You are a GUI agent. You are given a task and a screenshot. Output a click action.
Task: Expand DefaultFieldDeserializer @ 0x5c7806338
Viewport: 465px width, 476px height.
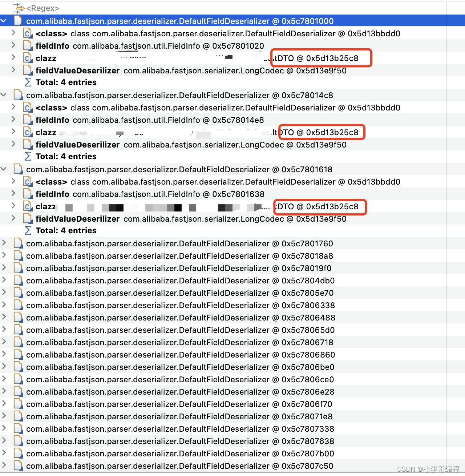point(4,304)
